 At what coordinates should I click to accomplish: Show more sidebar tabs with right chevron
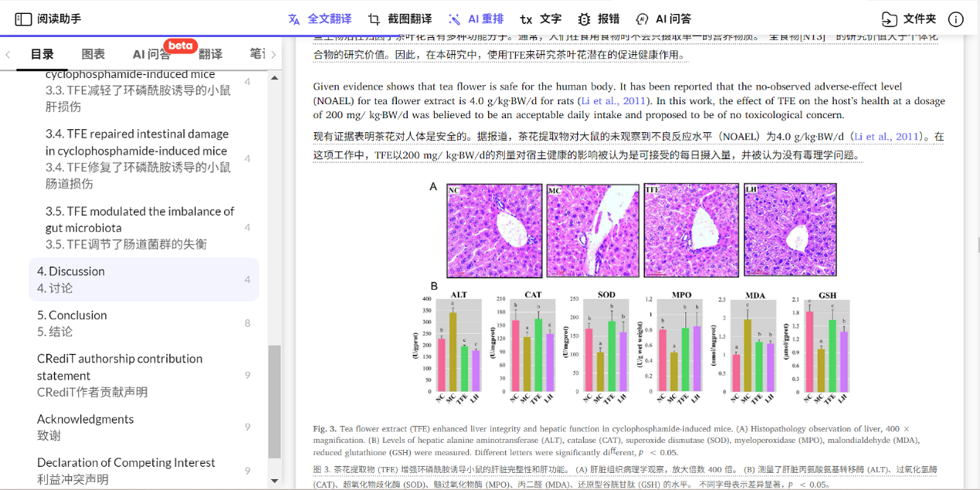pyautogui.click(x=273, y=54)
